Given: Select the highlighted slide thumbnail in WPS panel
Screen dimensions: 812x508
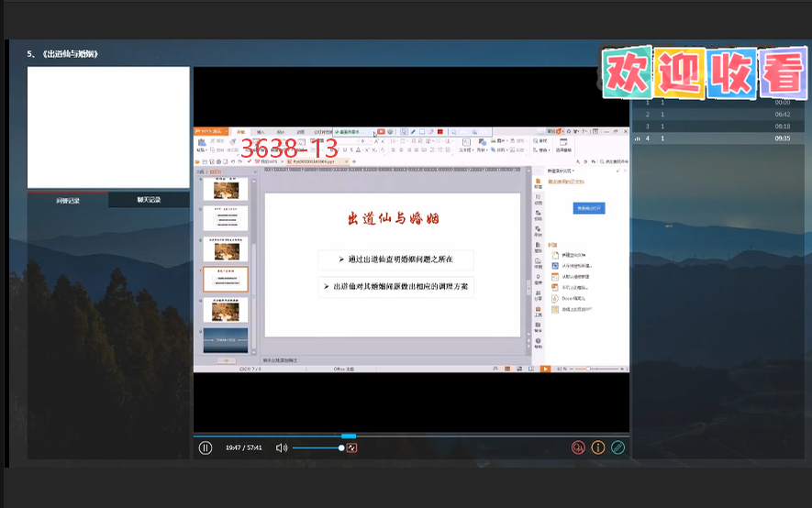Looking at the screenshot, I should [226, 279].
